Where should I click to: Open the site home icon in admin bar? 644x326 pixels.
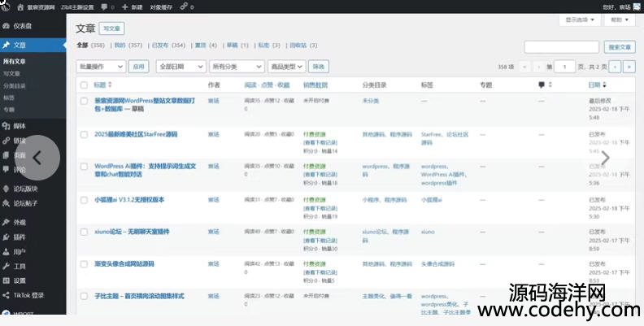click(x=20, y=7)
